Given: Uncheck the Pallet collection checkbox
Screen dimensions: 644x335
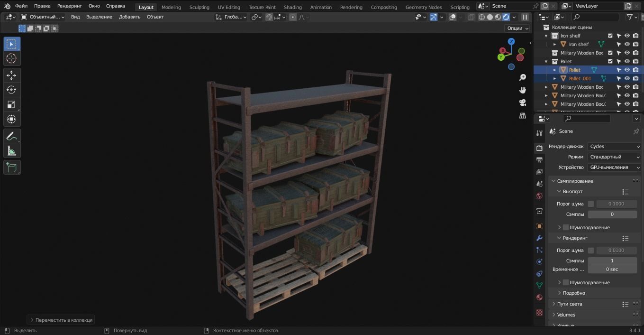Looking at the screenshot, I should coord(610,61).
